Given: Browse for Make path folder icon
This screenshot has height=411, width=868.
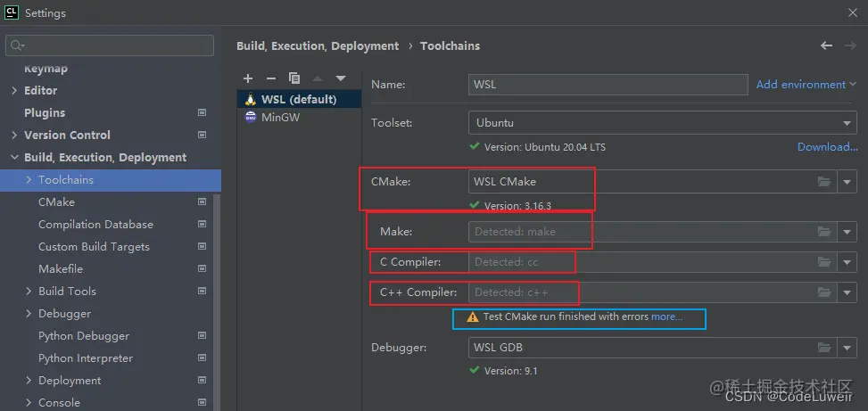Looking at the screenshot, I should click(x=824, y=232).
